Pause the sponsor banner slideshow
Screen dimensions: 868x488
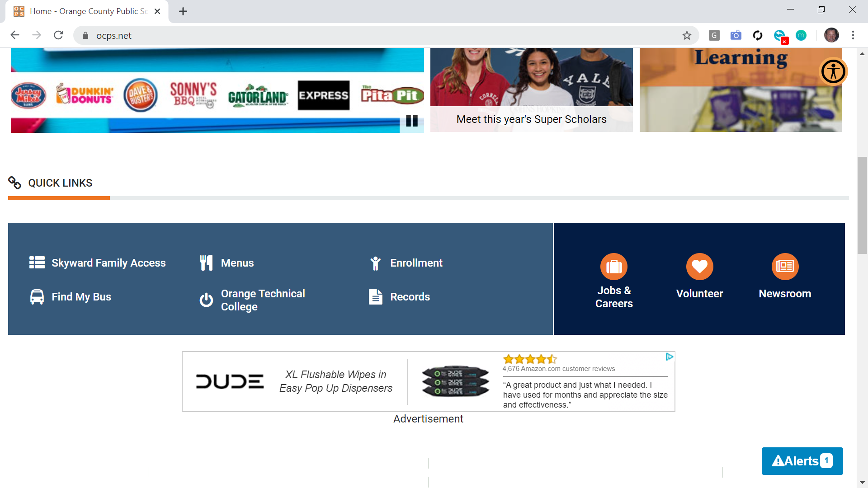(412, 121)
